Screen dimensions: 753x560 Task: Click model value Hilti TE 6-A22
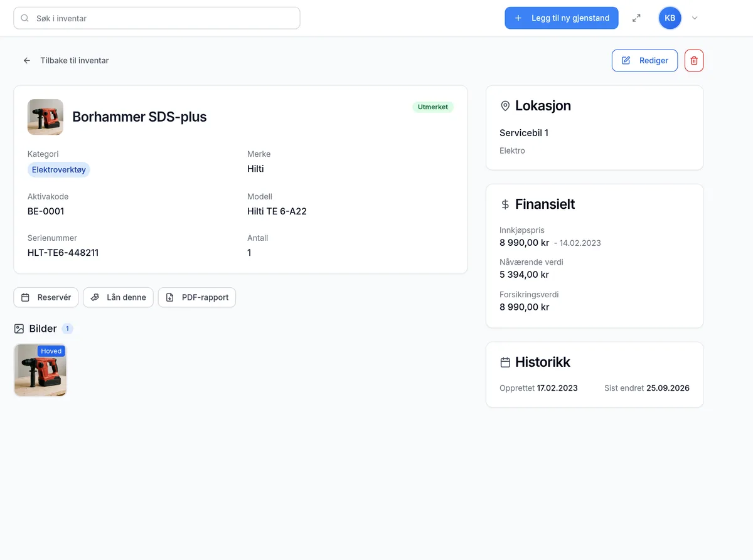(x=277, y=211)
